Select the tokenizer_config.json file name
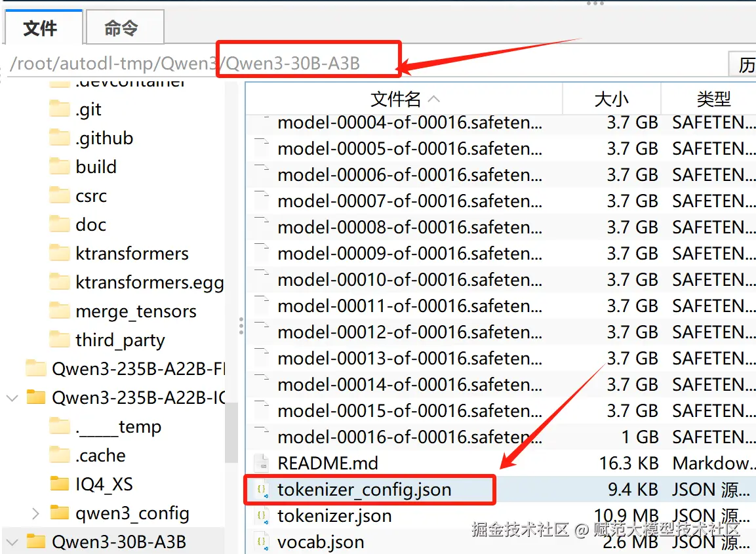This screenshot has width=756, height=554. click(x=365, y=490)
